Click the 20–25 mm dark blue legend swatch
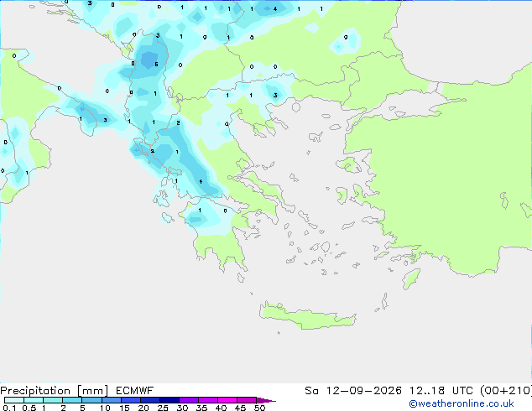 (150, 400)
